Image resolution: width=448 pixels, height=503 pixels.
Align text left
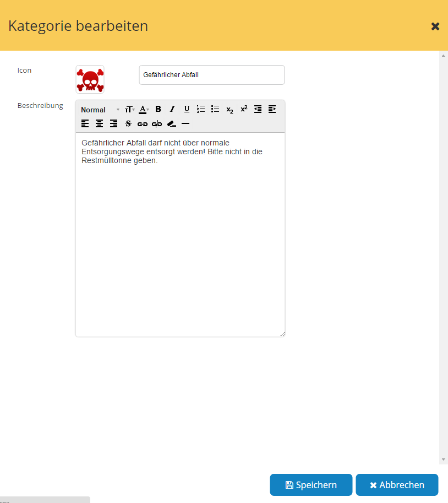point(85,123)
